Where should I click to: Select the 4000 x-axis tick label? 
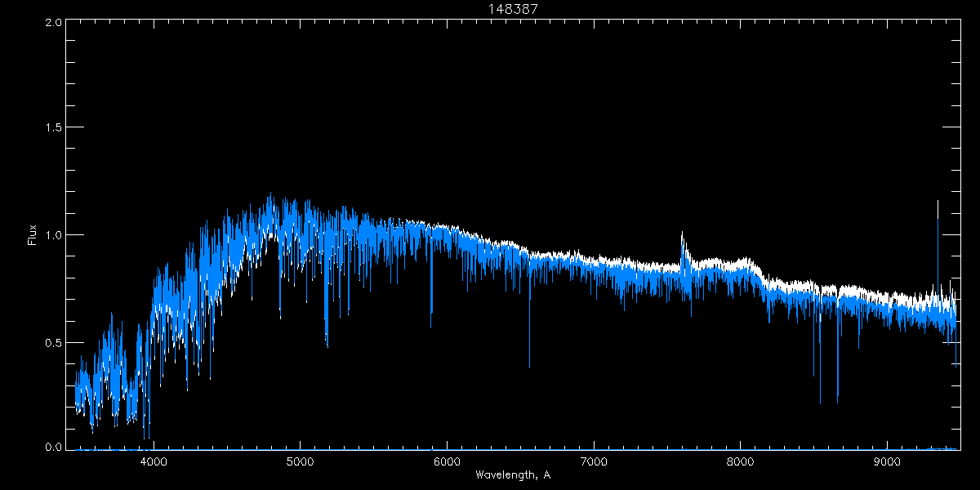point(154,461)
